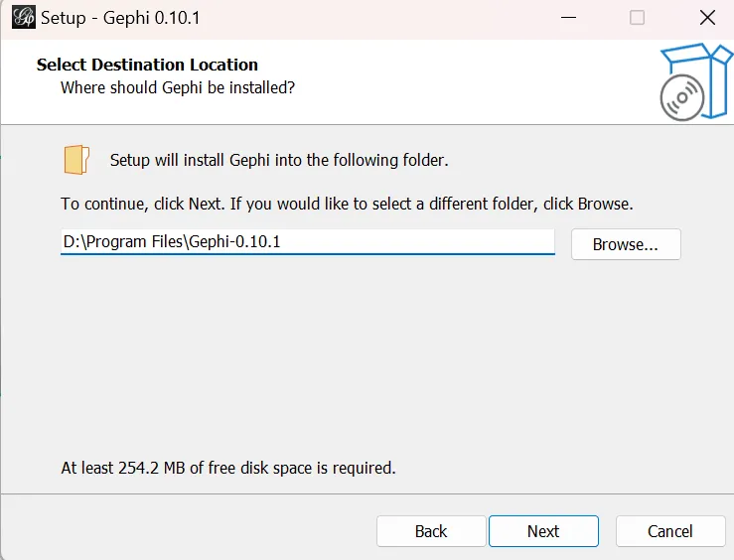The width and height of the screenshot is (734, 560).
Task: Click the "To continue, click Next" instruction
Action: (347, 204)
